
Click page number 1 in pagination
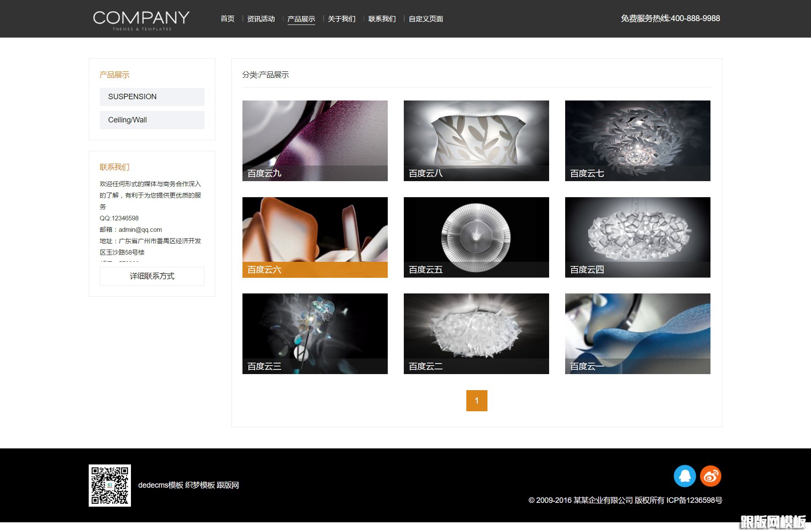(x=476, y=400)
